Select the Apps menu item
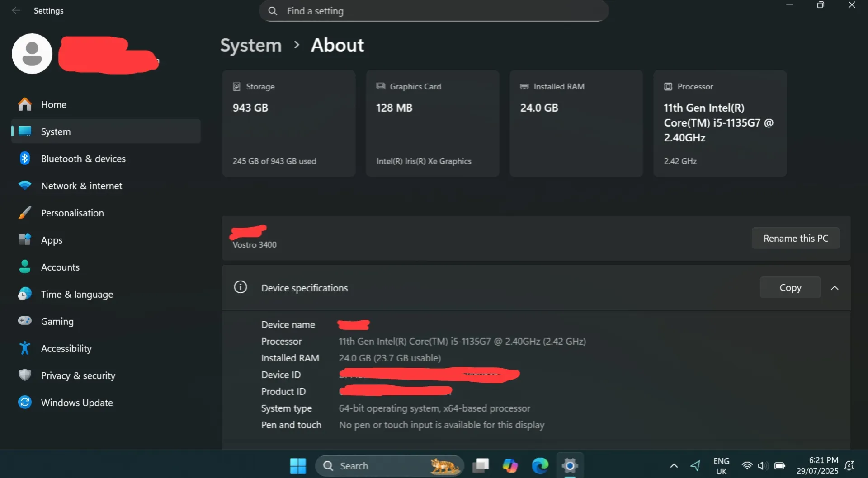868x478 pixels. (x=52, y=240)
